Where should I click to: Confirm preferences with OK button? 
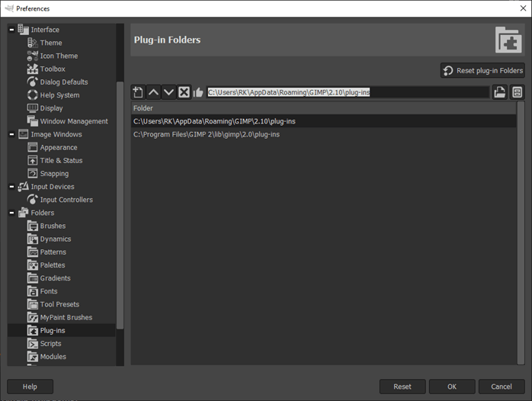[452, 387]
